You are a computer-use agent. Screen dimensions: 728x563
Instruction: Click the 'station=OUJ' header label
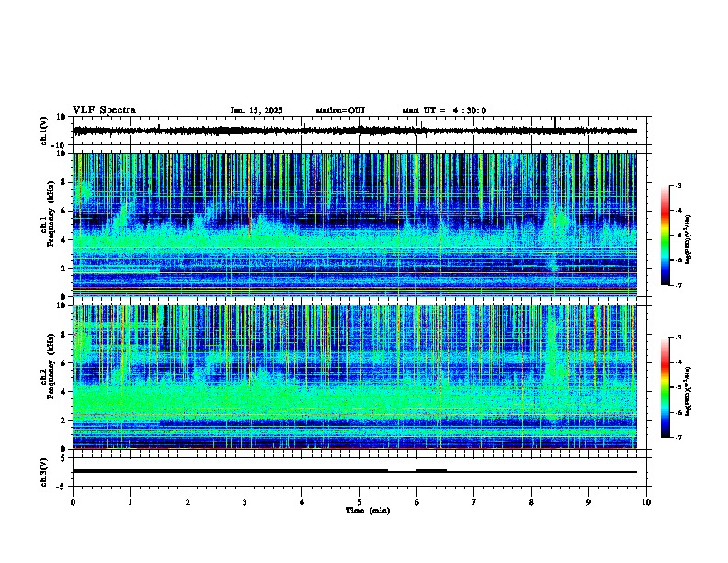pos(340,110)
